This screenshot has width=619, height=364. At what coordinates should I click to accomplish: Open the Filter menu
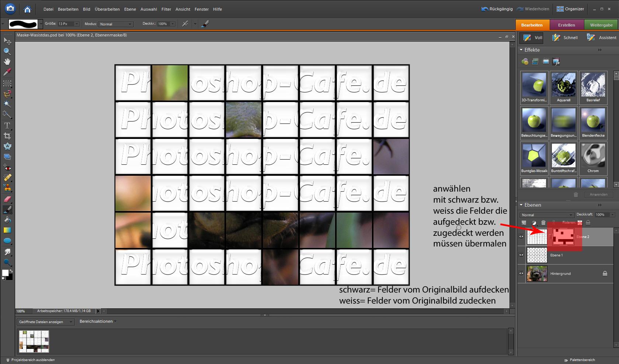click(x=166, y=9)
